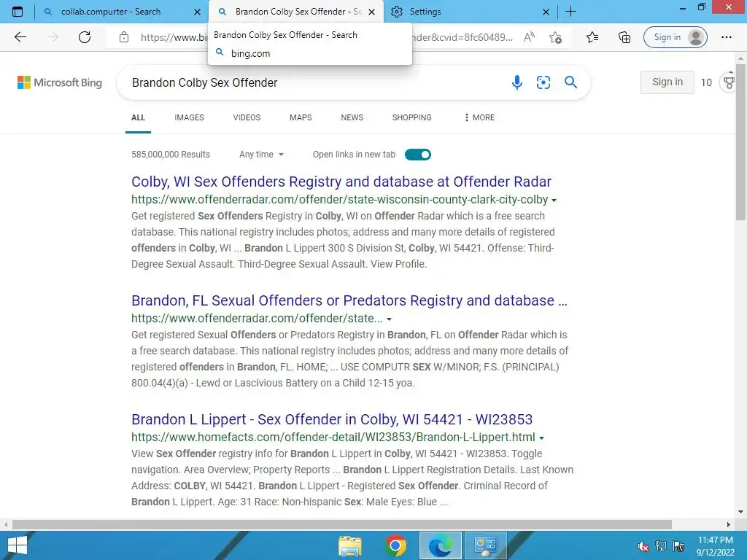Expand the Any time filter dropdown
This screenshot has height=560, width=747.
262,155
